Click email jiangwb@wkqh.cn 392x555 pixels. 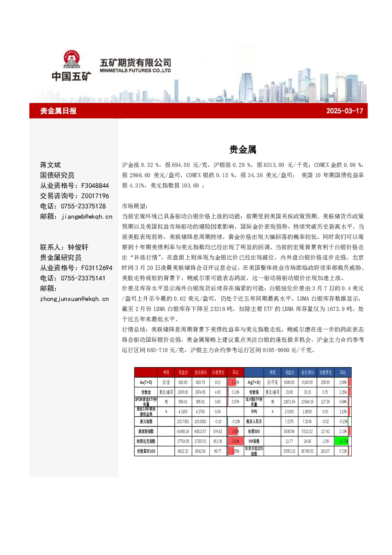click(x=87, y=216)
